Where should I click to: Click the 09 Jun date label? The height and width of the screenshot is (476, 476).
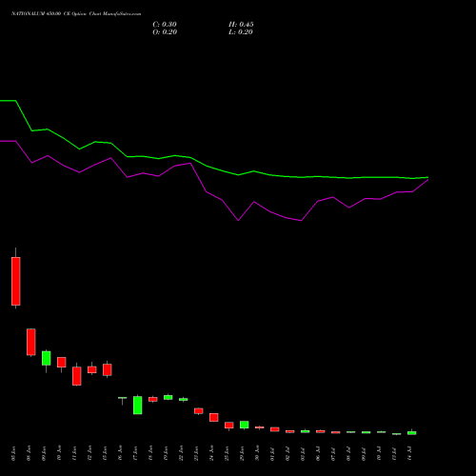click(x=44, y=453)
